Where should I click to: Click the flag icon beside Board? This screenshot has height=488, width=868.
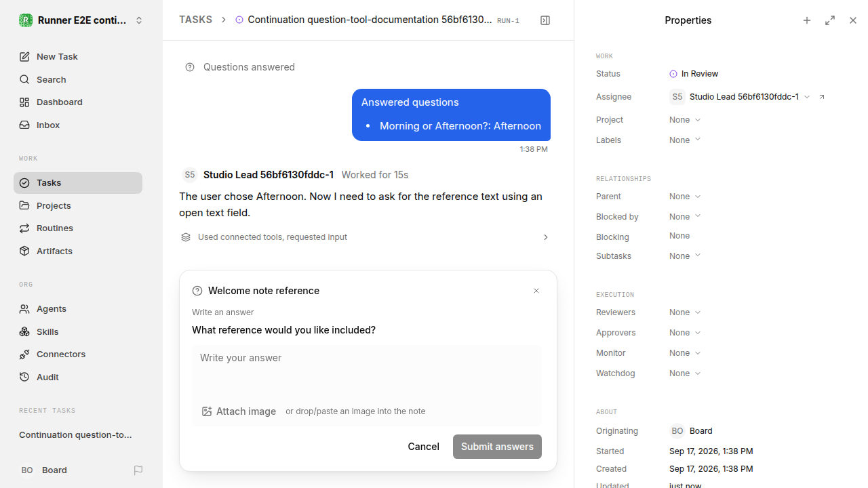[138, 470]
